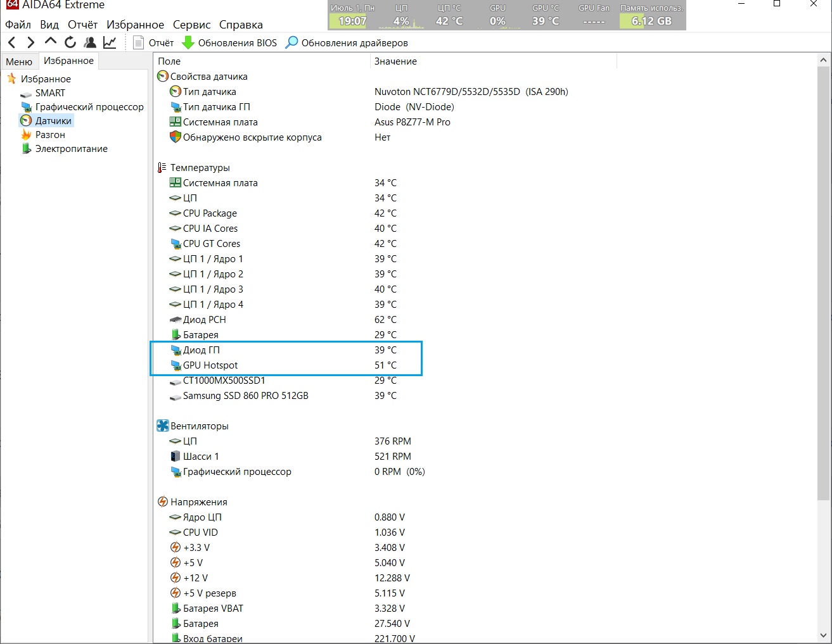This screenshot has height=644, width=832.
Task: Click the case icon beside Шасси 1
Action: [176, 457]
